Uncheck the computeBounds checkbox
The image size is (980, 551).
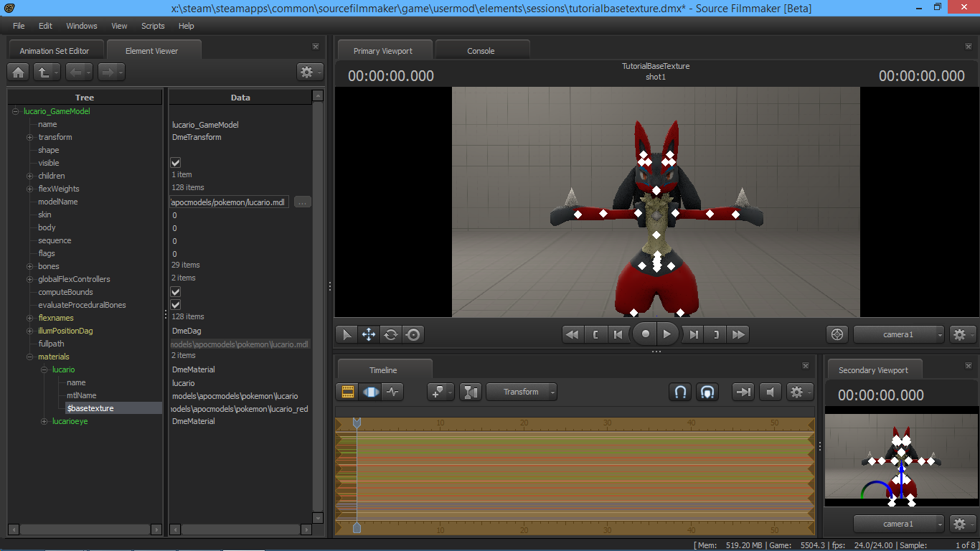click(176, 292)
